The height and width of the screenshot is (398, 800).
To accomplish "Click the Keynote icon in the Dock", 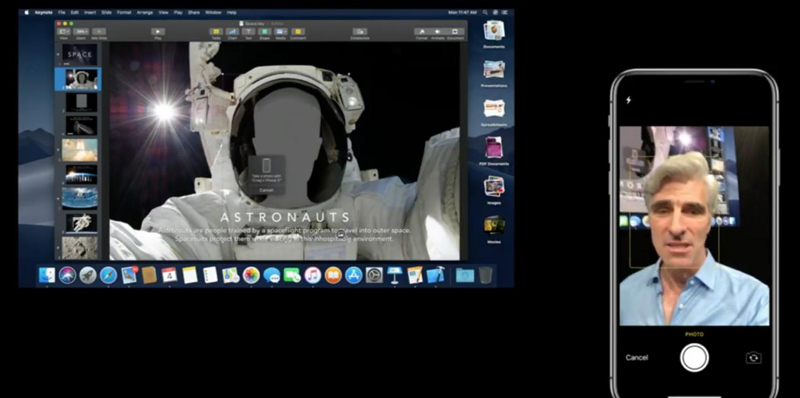I will click(x=394, y=275).
